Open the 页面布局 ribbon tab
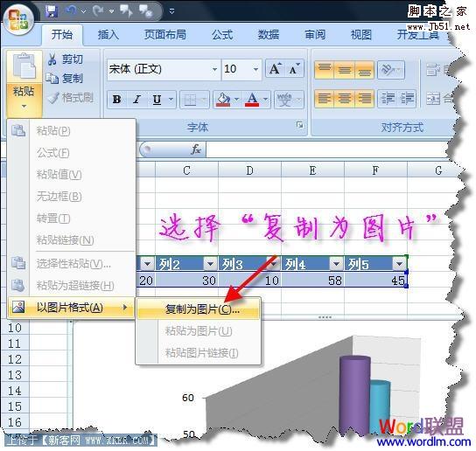The width and height of the screenshot is (476, 451). [165, 35]
